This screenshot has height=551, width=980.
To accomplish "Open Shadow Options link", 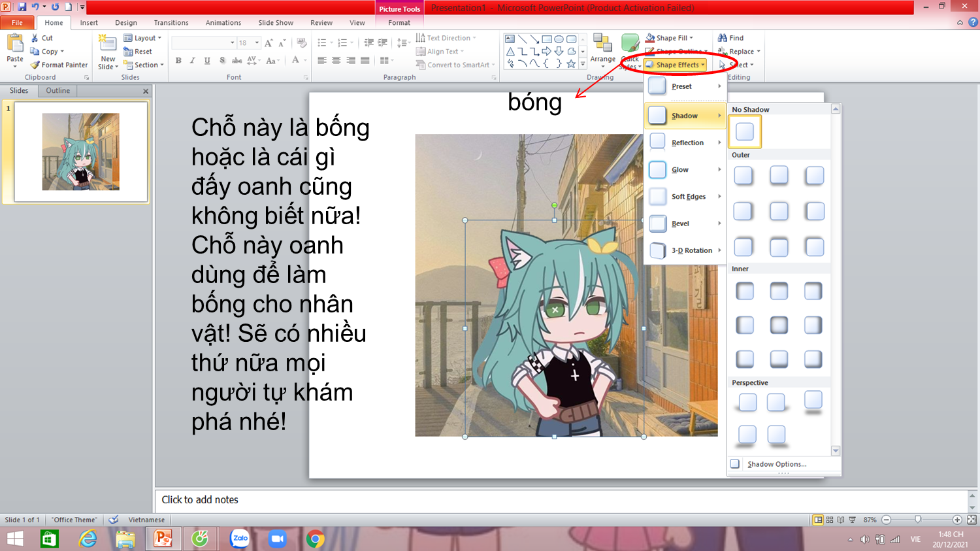I will pyautogui.click(x=776, y=464).
